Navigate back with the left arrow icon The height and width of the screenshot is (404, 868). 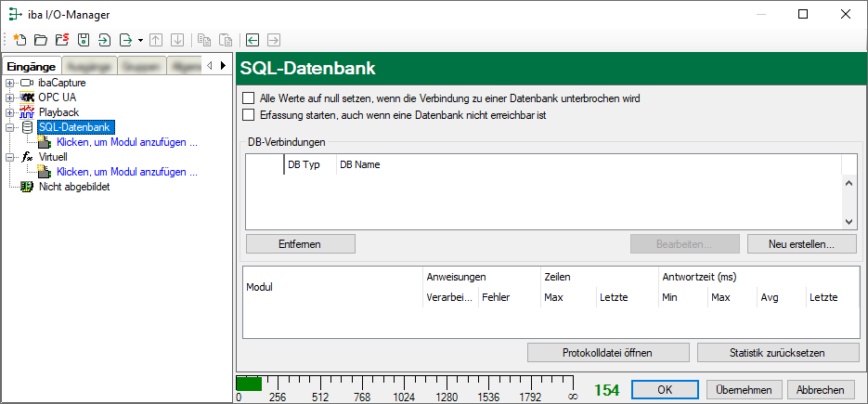(x=253, y=40)
